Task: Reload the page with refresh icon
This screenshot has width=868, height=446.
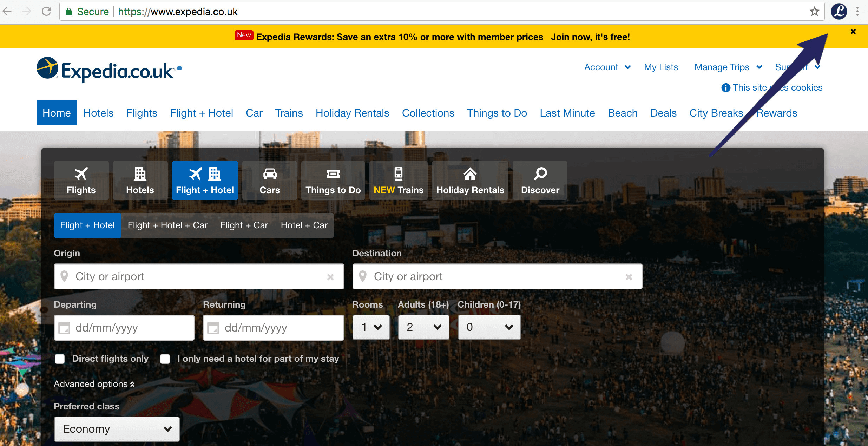Action: 46,11
